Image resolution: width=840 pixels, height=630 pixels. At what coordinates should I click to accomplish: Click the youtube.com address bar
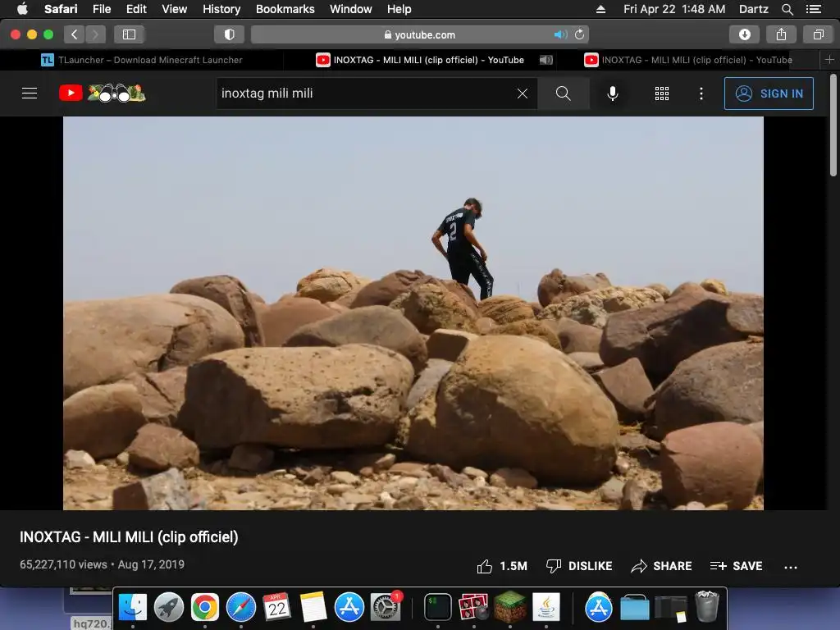[419, 34]
